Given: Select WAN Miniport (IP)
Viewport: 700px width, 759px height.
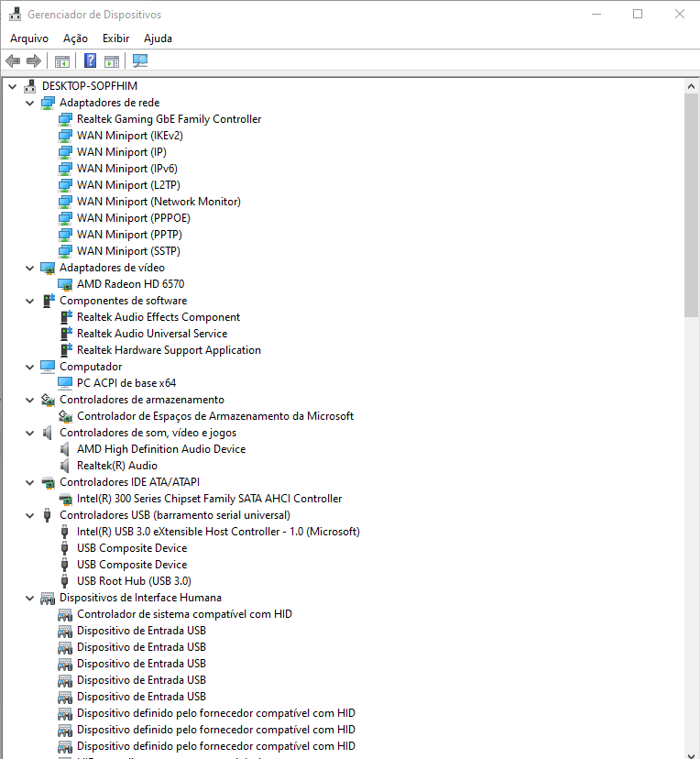Looking at the screenshot, I should coord(122,152).
